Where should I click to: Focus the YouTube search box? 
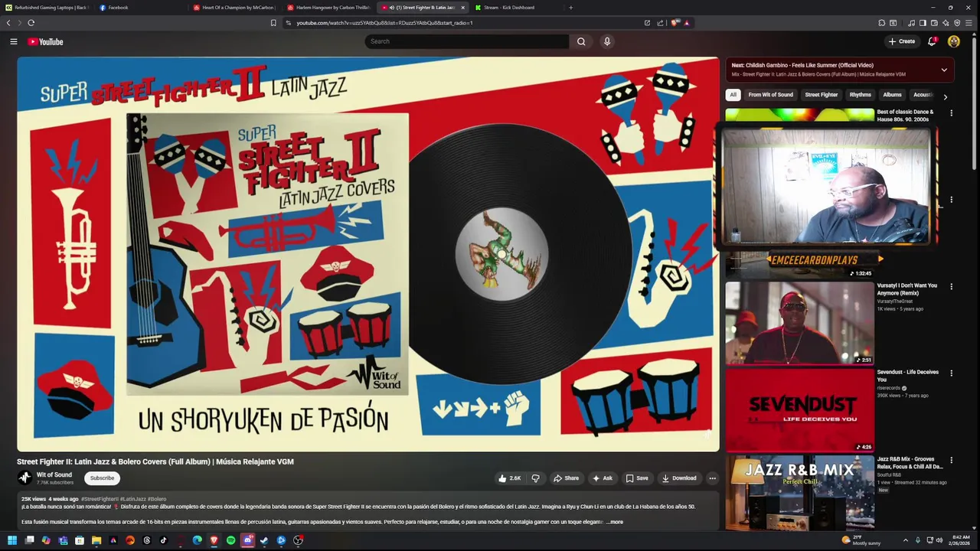[467, 41]
